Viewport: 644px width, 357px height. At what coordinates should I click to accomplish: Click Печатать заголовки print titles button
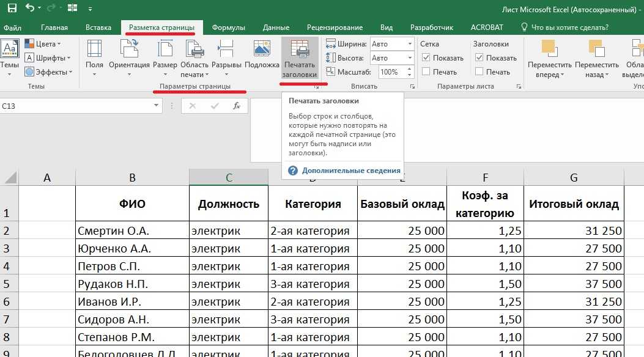[x=300, y=58]
